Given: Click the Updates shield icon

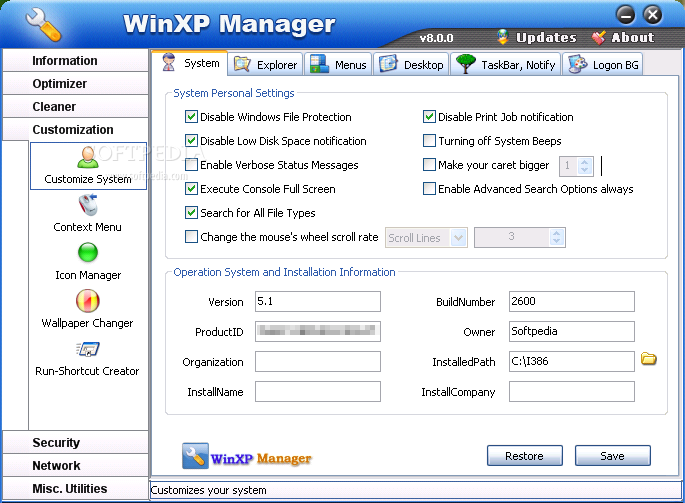Looking at the screenshot, I should 503,37.
